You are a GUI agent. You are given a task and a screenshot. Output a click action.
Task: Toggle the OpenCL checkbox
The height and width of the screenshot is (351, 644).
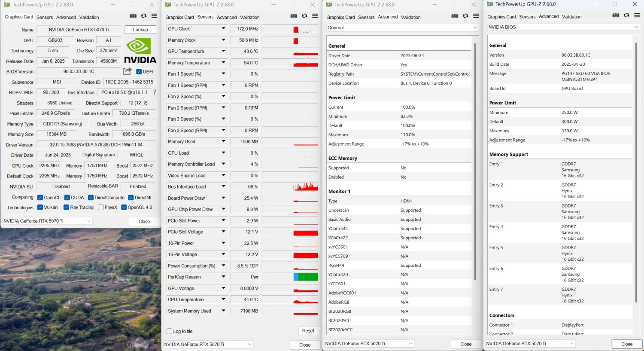pyautogui.click(x=40, y=198)
